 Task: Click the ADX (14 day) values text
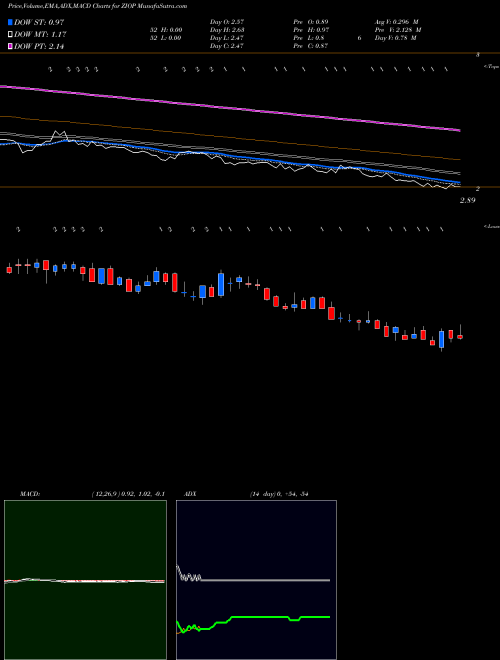[x=279, y=494]
